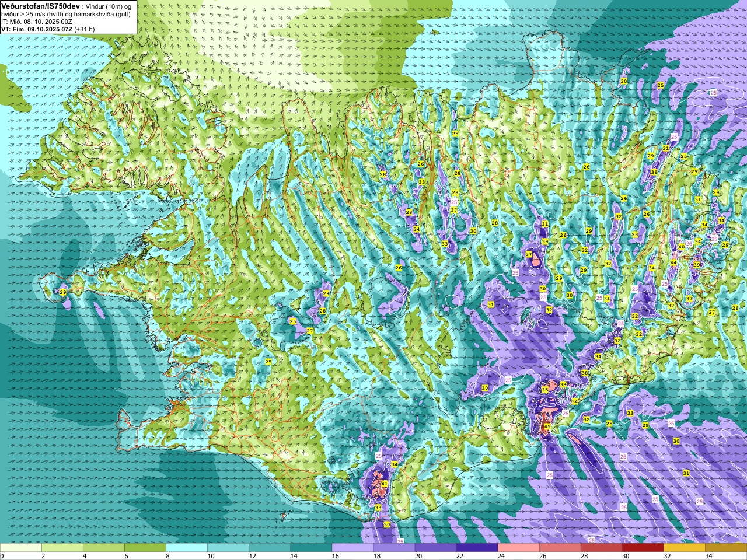Pick the salmon 26–28 m/s legend swatch
This screenshot has height=560, width=747.
[x=560, y=548]
